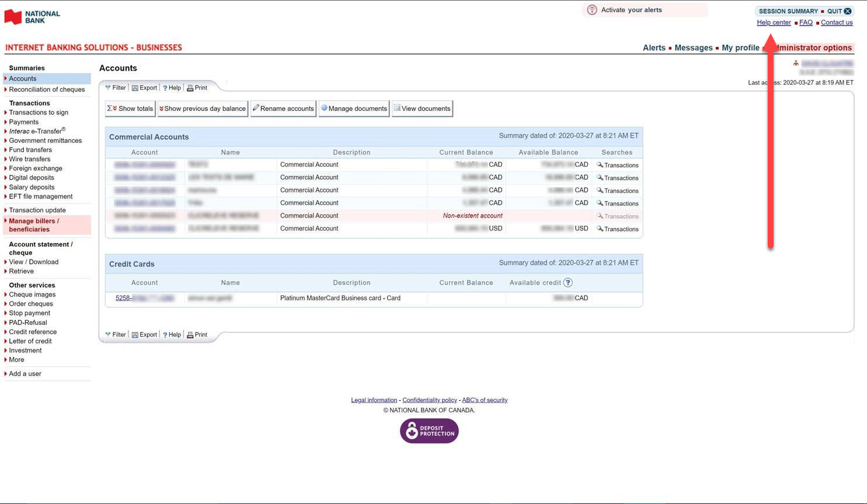This screenshot has height=504, width=867.
Task: Open ABC's of security link
Action: pos(485,400)
